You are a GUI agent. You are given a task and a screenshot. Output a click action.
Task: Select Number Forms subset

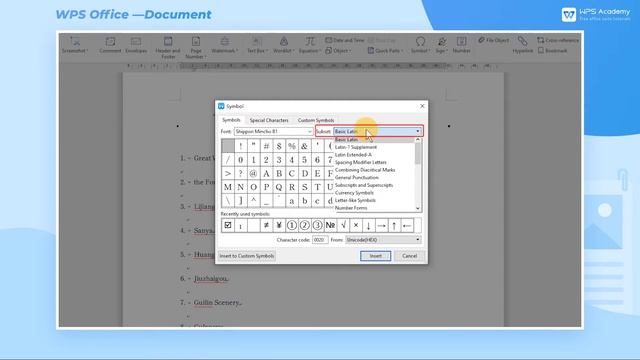click(x=351, y=208)
